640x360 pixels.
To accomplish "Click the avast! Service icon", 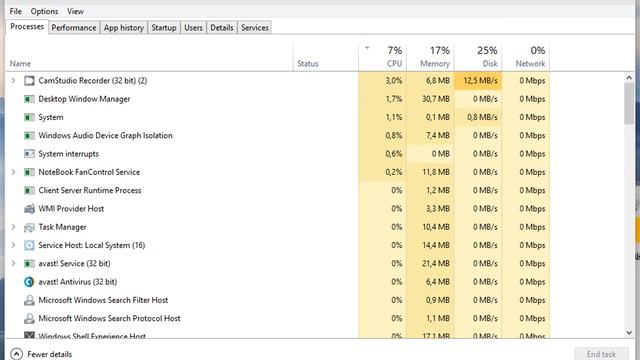I will coord(29,264).
